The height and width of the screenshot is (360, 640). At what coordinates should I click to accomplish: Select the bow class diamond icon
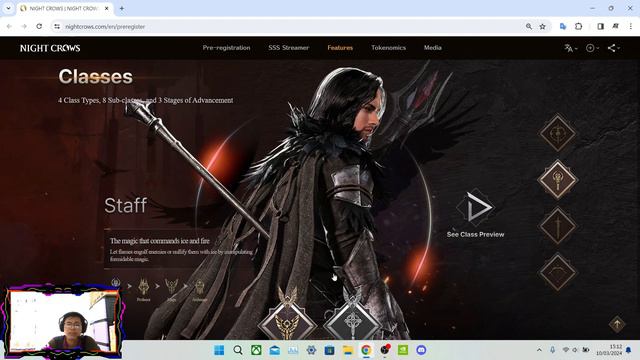click(x=558, y=272)
